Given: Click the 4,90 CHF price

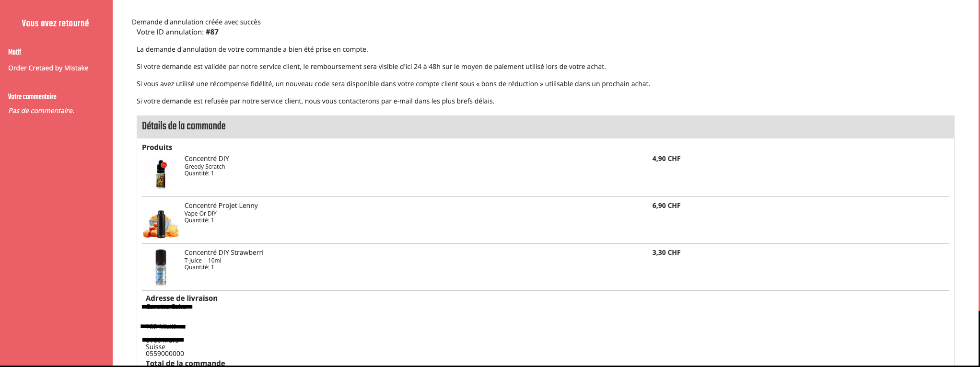Looking at the screenshot, I should coord(666,159).
